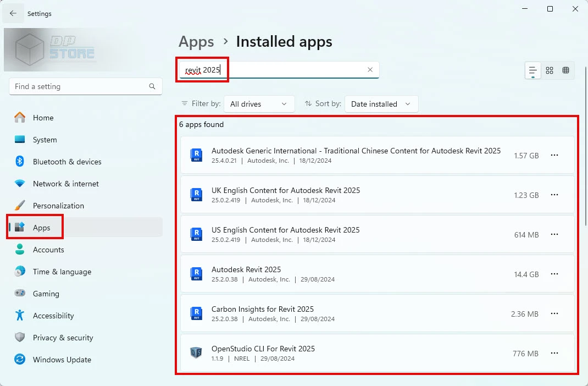Switch to grid view layout
Viewport: 588px width, 386px height.
coord(550,70)
